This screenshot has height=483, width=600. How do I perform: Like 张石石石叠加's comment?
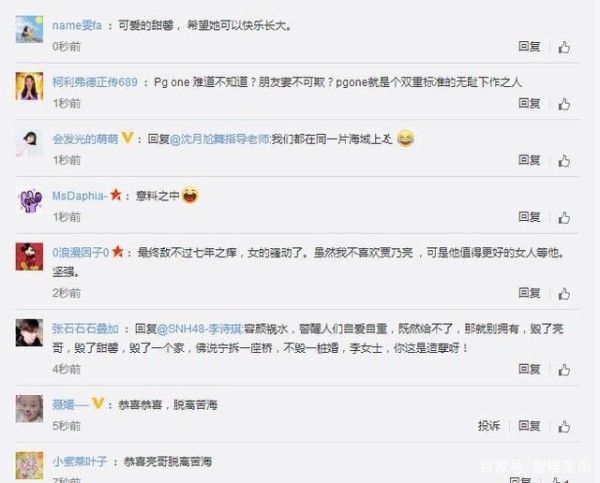(x=564, y=370)
